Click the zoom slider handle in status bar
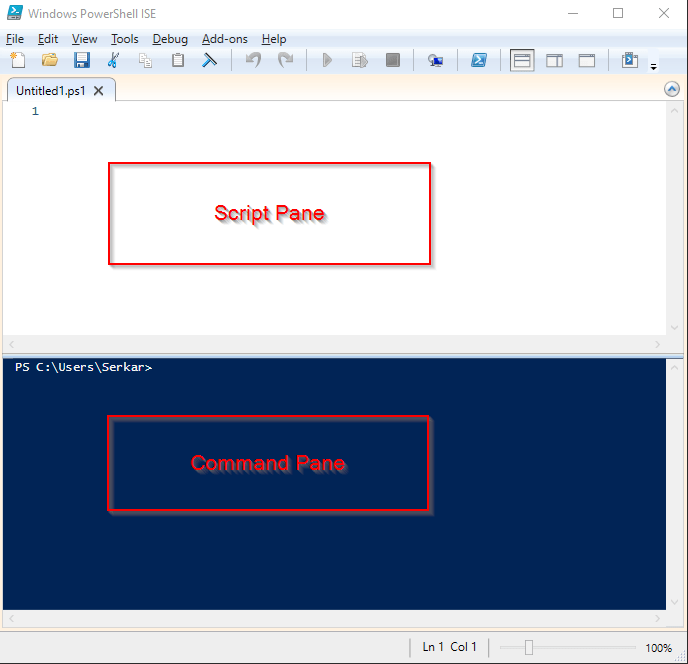Image resolution: width=688 pixels, height=664 pixels. click(x=529, y=647)
